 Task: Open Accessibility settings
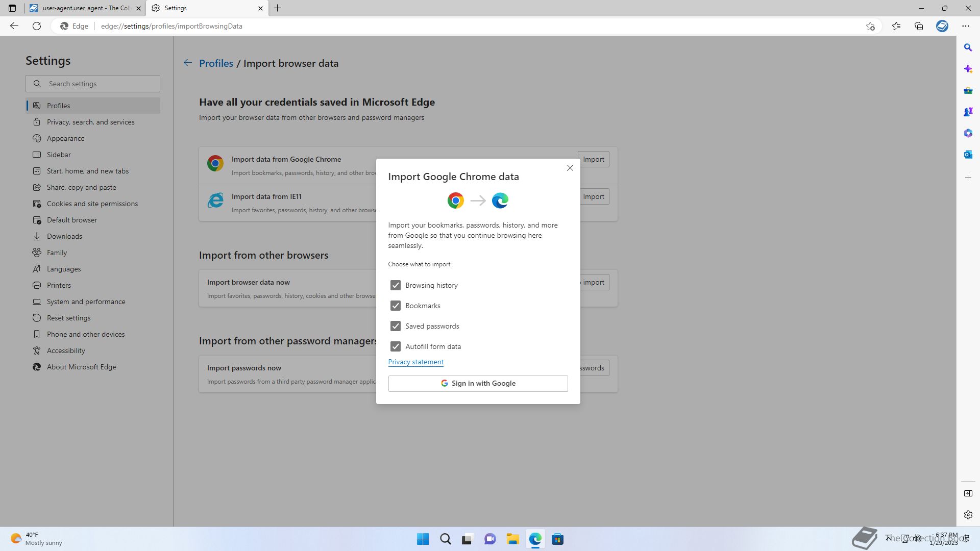tap(93, 350)
